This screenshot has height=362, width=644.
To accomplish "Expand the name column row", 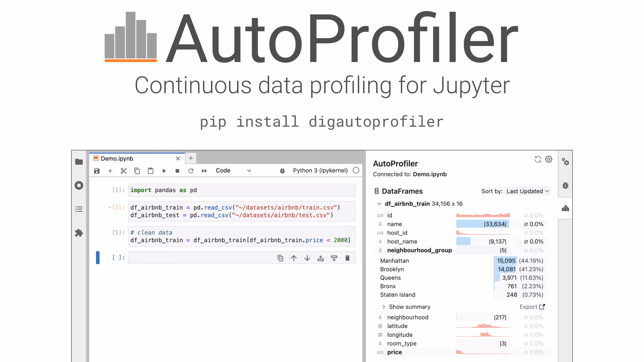I will [x=462, y=224].
